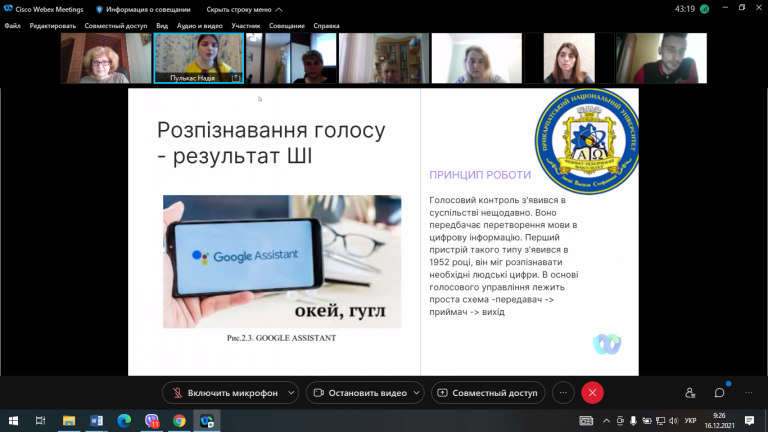The height and width of the screenshot is (432, 768).
Task: Open the Совместный доступ menu
Action: pos(116,25)
